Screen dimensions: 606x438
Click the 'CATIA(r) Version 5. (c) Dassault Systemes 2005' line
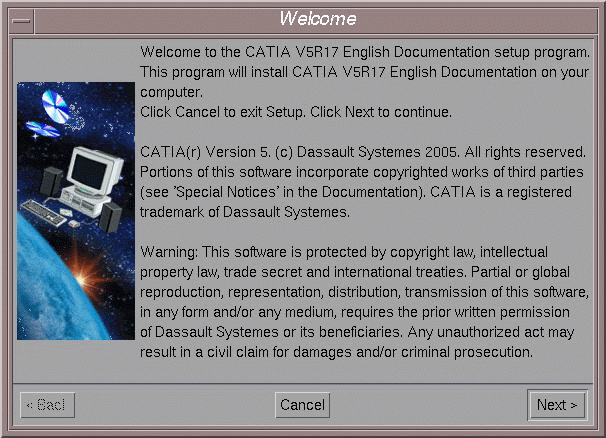tap(363, 152)
